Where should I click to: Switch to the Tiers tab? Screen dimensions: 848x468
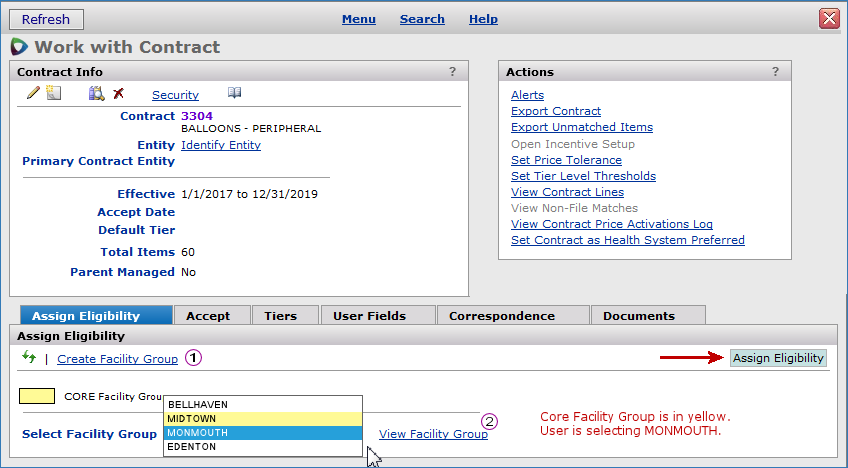[280, 316]
